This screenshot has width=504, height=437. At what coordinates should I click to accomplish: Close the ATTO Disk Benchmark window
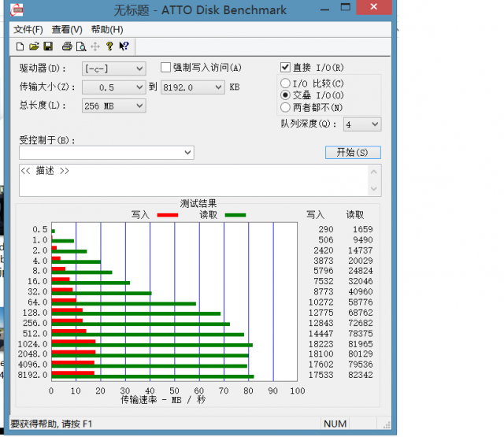[x=374, y=7]
